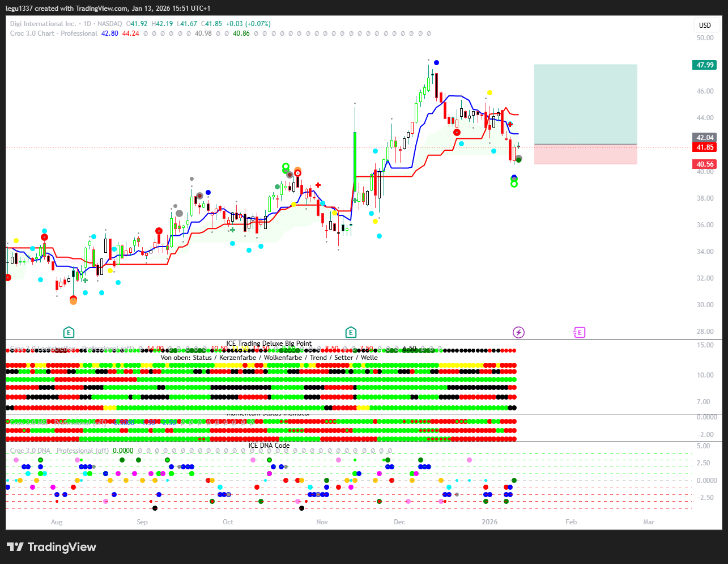Click the 40.56 stop-loss price label

tap(705, 164)
